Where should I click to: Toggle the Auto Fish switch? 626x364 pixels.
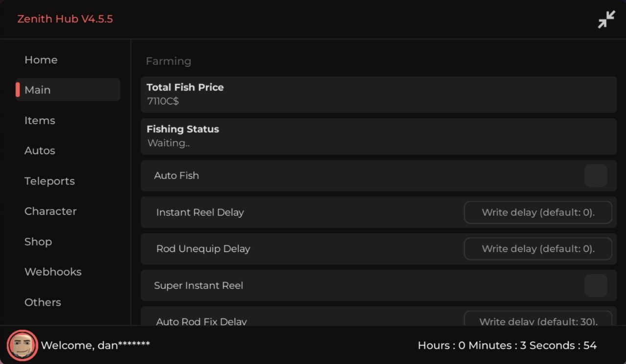596,176
